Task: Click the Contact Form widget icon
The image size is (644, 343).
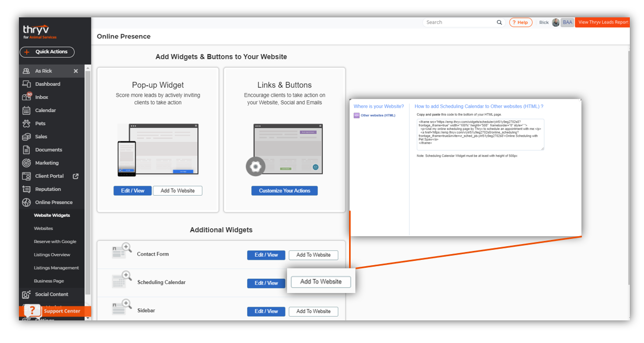Action: (121, 251)
